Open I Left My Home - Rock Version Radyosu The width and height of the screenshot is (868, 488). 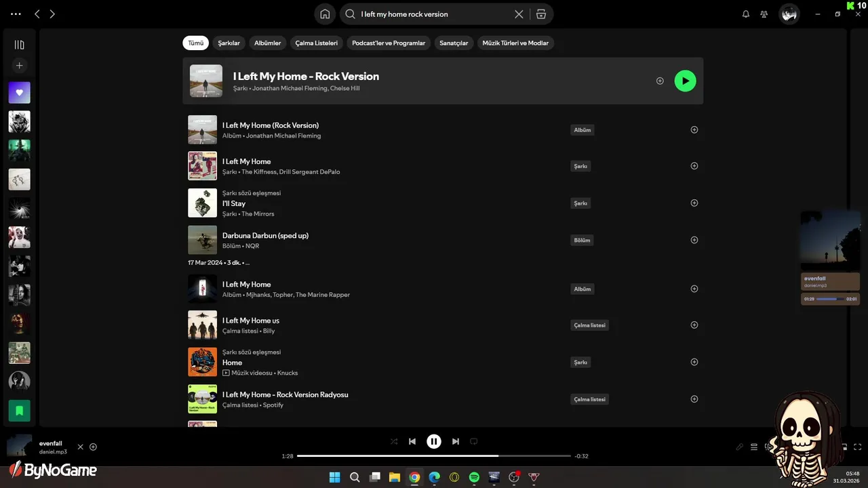click(x=285, y=394)
